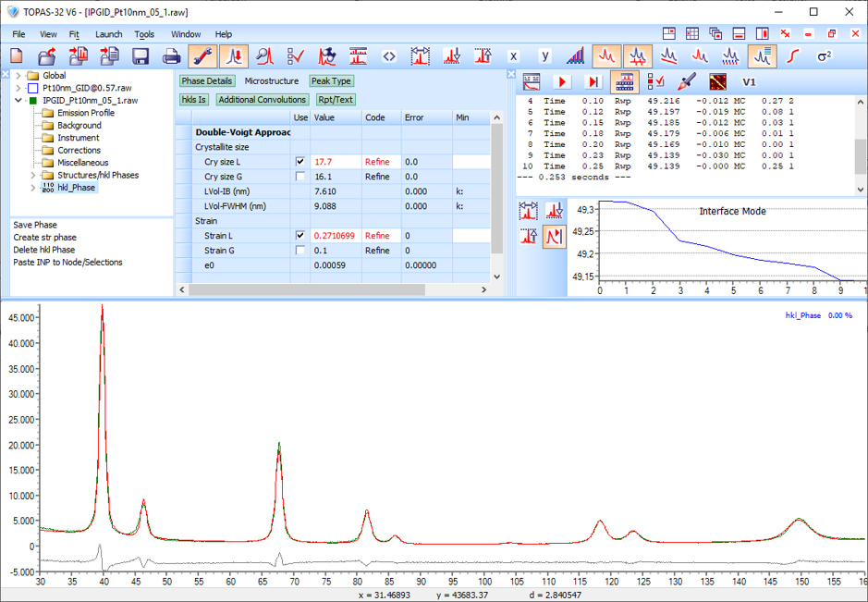868x602 pixels.
Task: Click the x axis toolbar button
Action: click(x=514, y=55)
